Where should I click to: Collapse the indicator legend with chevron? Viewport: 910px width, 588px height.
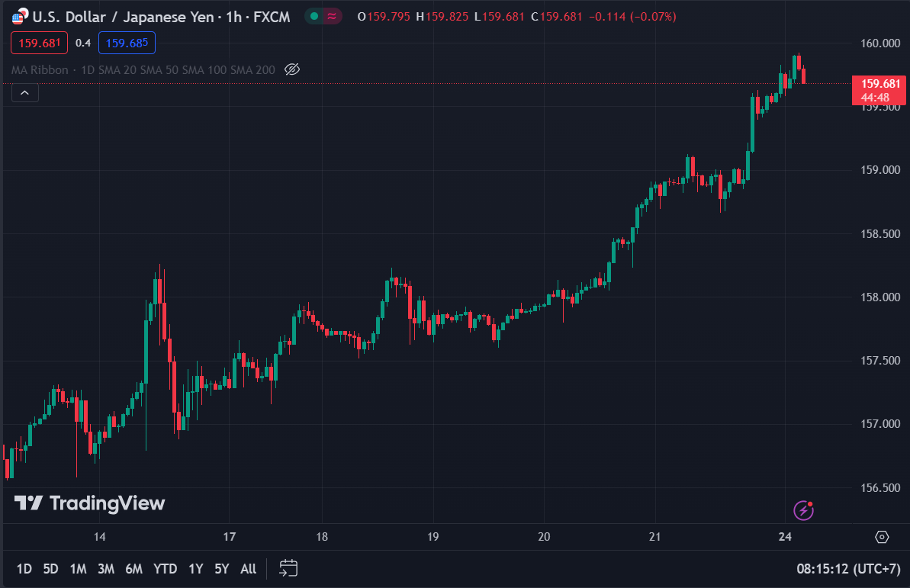point(25,93)
